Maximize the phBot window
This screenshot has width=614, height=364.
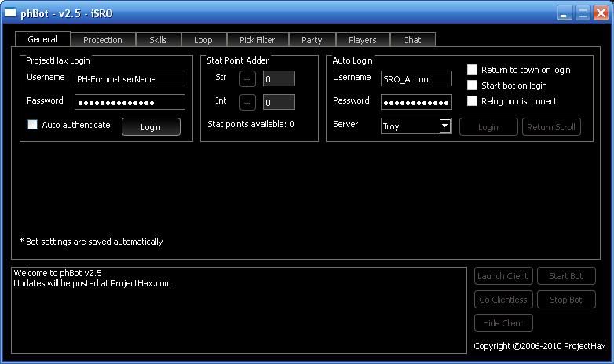[x=583, y=13]
